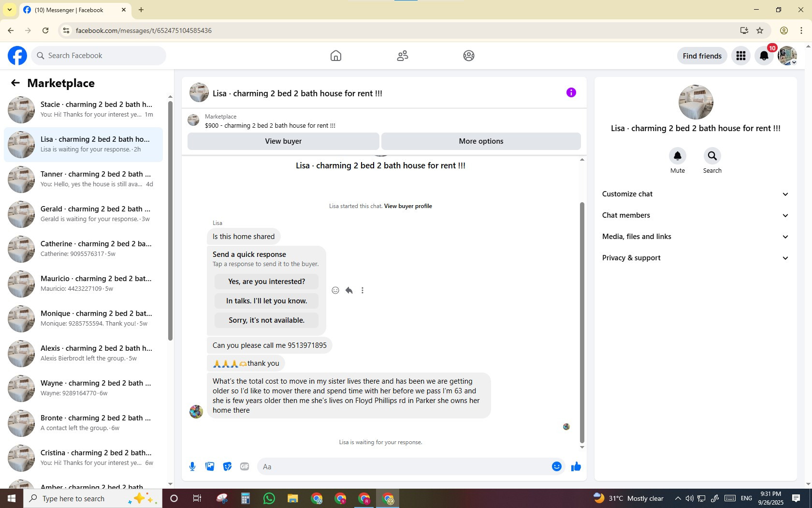Go back from Marketplace chats

point(15,83)
